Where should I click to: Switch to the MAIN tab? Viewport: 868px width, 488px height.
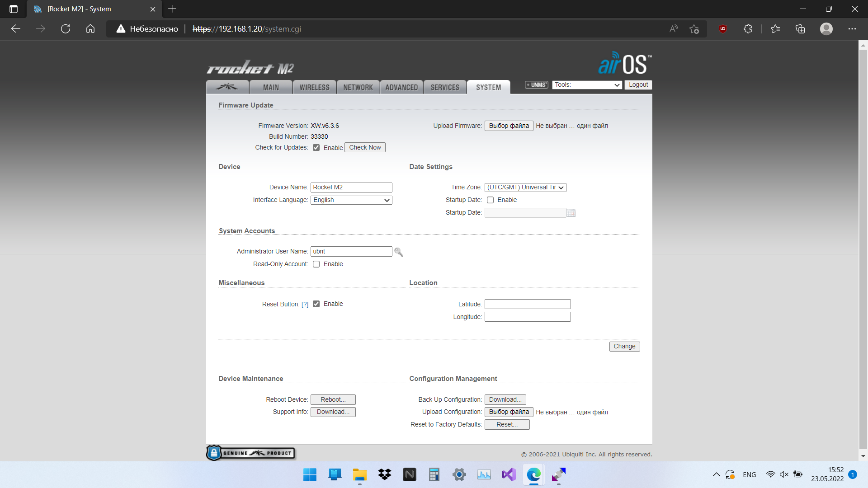pos(271,87)
